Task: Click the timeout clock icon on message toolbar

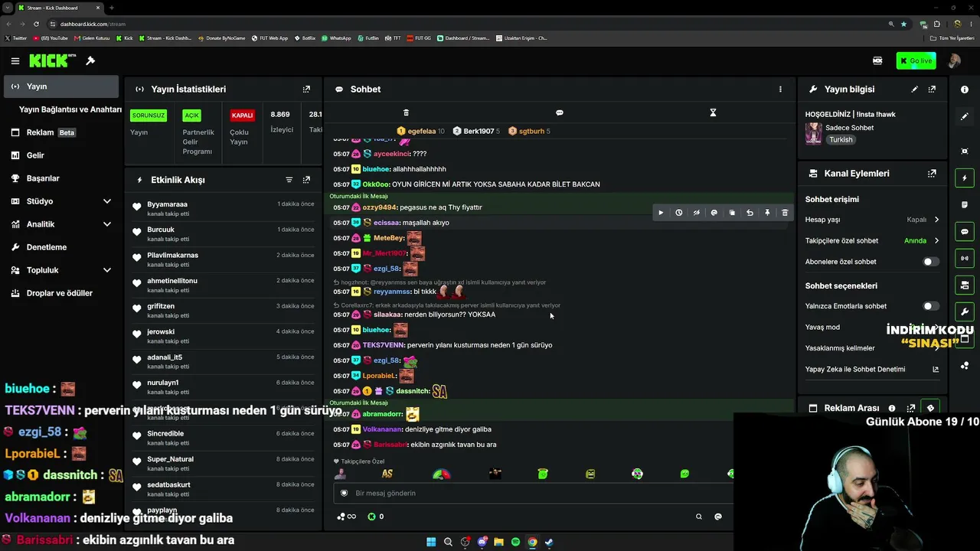Action: [678, 213]
